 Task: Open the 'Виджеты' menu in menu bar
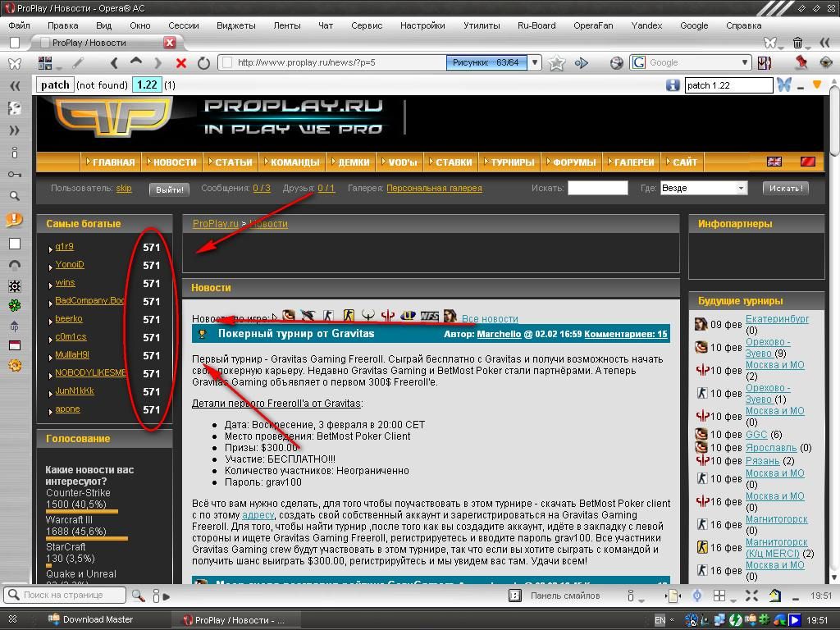[x=235, y=25]
